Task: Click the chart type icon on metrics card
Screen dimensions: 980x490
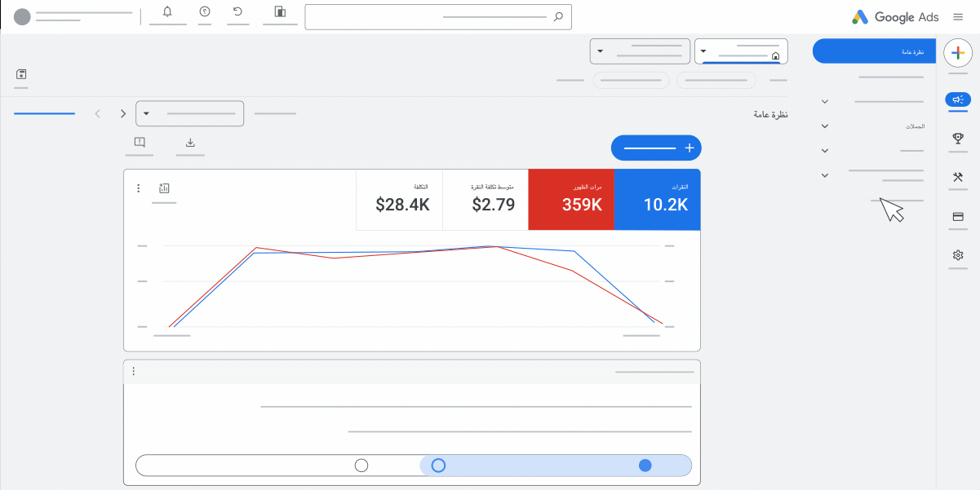Action: [x=164, y=188]
